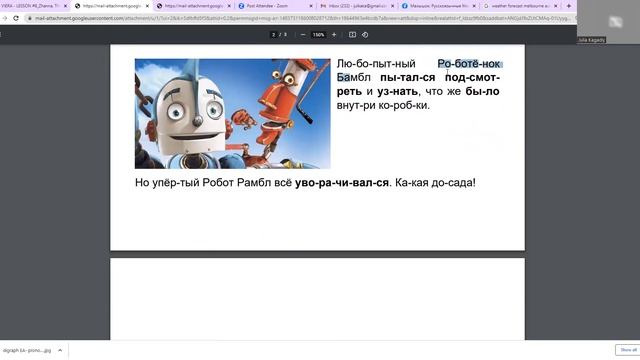Close the second mail-attachment tab

(x=229, y=6)
